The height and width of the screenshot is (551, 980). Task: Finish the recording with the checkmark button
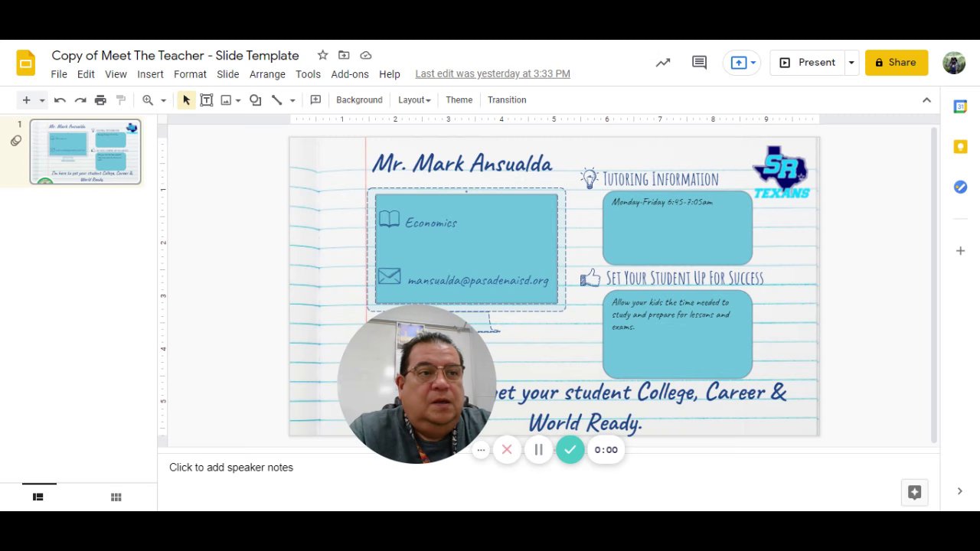pyautogui.click(x=570, y=450)
